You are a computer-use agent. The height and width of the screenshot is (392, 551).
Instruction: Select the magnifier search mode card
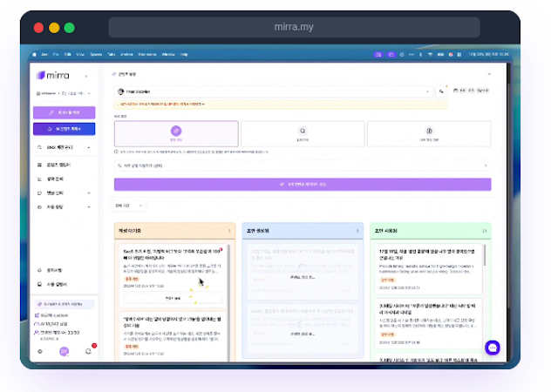(303, 133)
